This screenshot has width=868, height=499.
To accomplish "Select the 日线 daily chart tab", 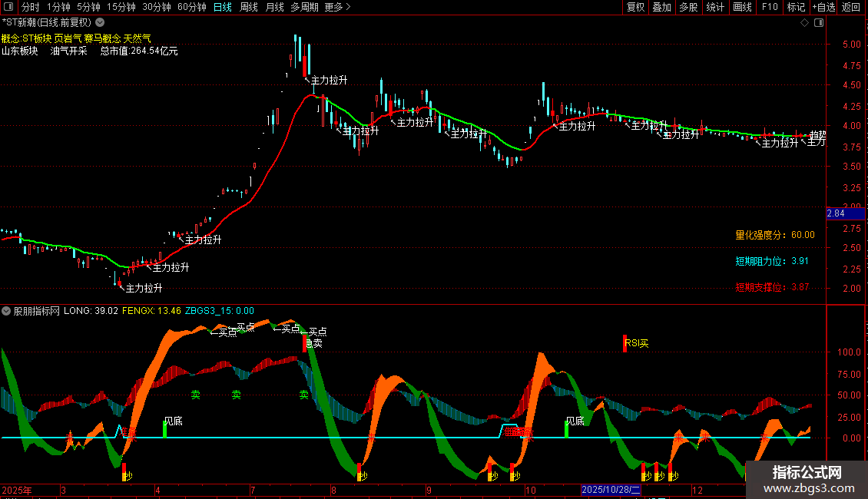I will pyautogui.click(x=223, y=7).
